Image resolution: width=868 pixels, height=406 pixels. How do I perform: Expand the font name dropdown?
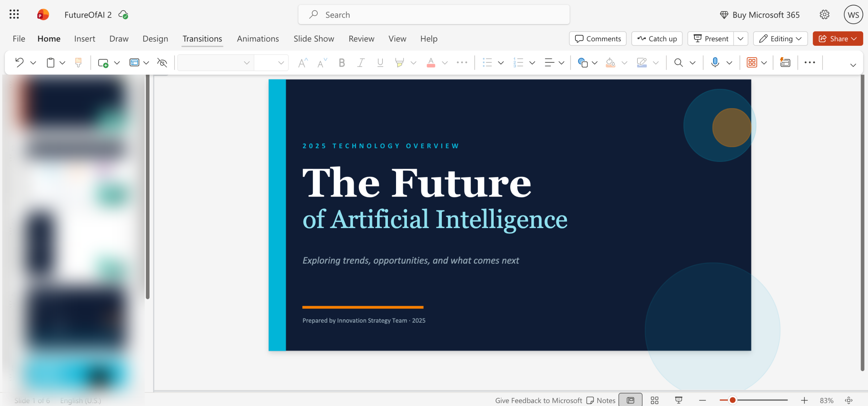pos(246,63)
